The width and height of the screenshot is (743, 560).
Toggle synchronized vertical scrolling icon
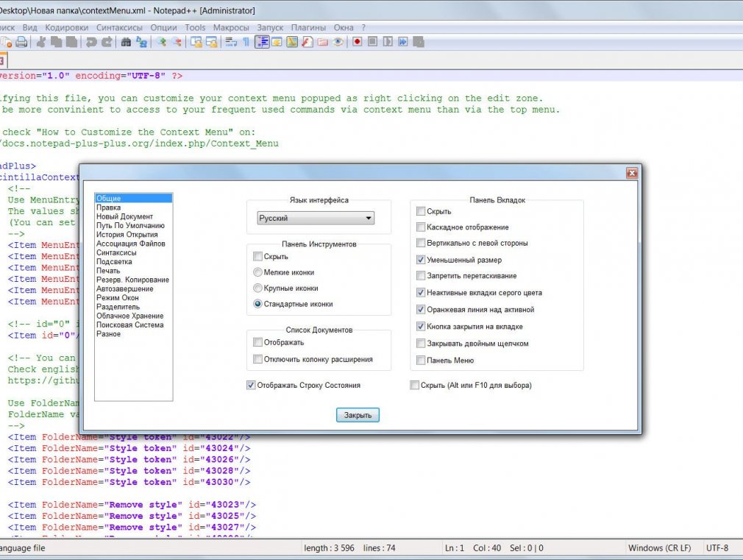click(x=196, y=42)
